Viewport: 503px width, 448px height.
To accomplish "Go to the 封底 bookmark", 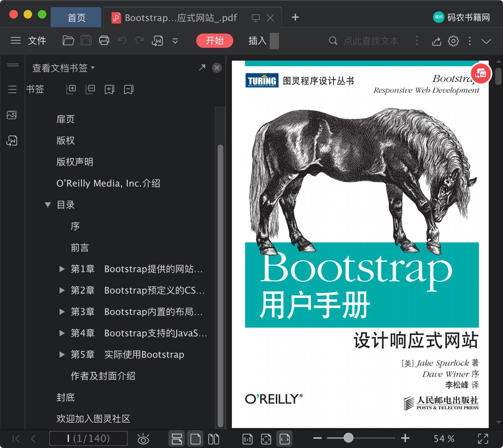I will 66,397.
